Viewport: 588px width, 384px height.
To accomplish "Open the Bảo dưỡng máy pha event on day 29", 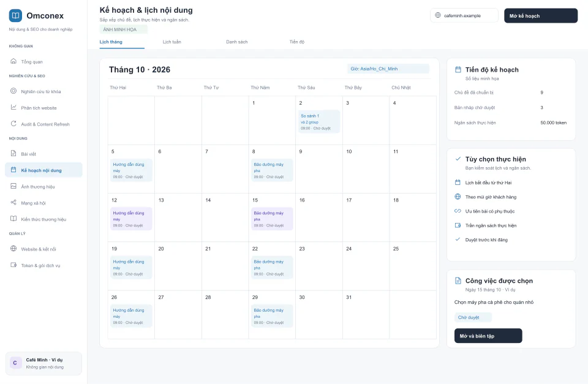I will 272,316.
